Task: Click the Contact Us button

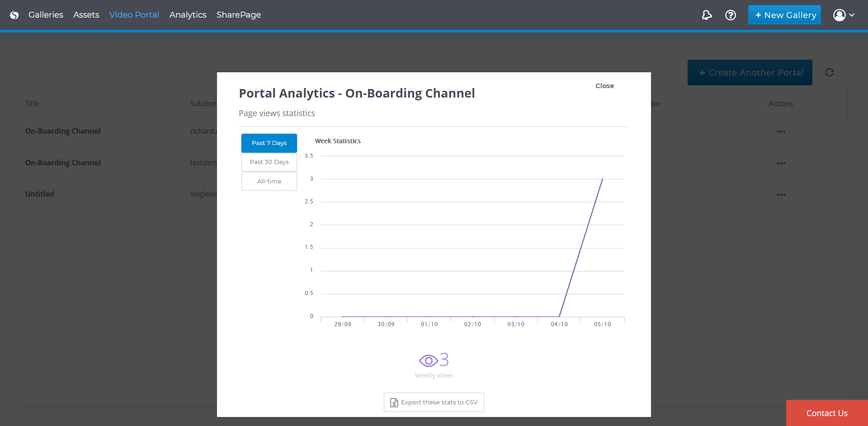Action: coord(826,413)
